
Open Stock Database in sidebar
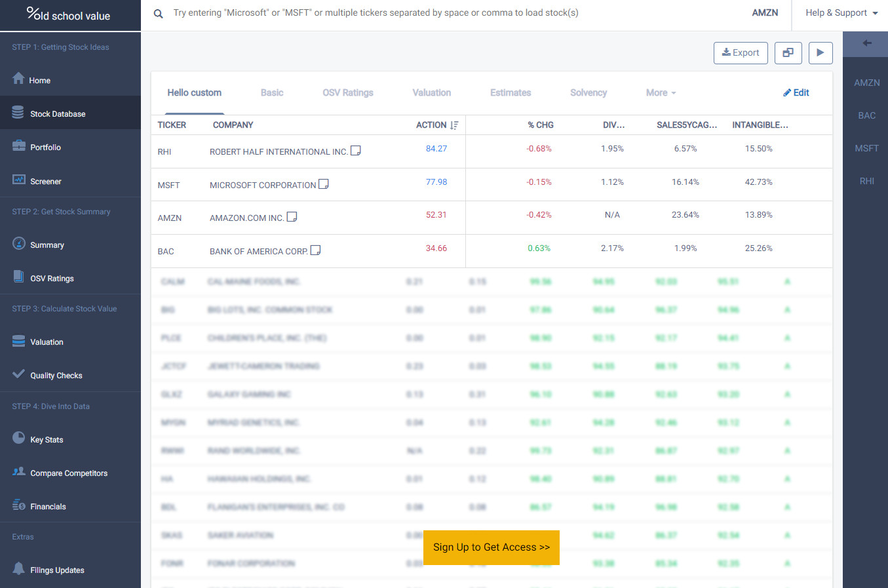70,113
